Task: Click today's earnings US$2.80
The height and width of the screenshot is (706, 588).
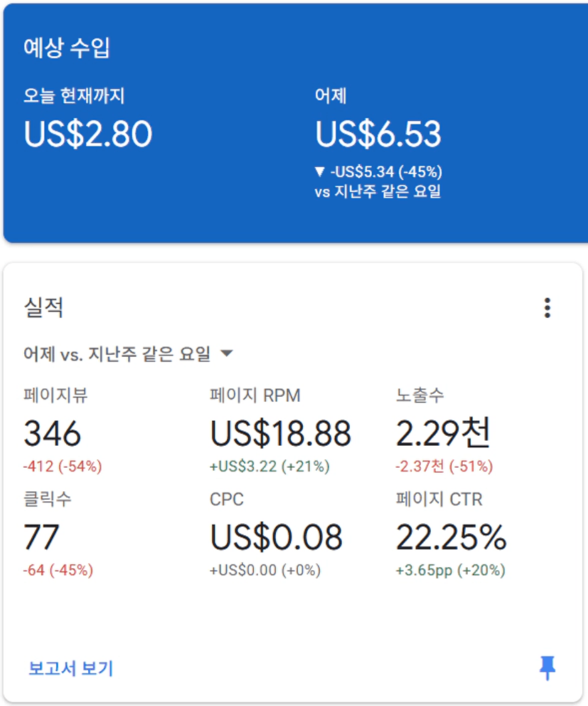Action: click(88, 134)
